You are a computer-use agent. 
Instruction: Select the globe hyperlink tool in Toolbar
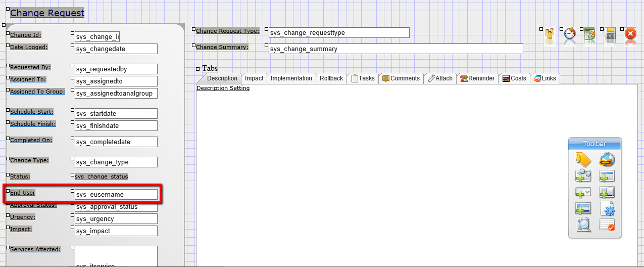coord(607,160)
